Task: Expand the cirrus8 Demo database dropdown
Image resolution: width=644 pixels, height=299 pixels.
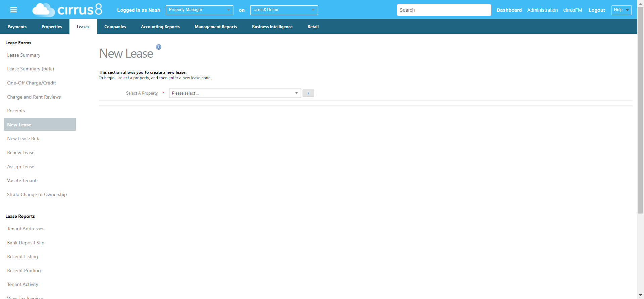Action: pyautogui.click(x=284, y=10)
